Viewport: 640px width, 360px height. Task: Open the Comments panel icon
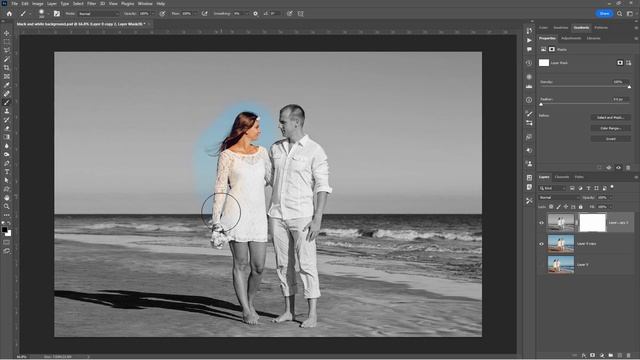529,49
